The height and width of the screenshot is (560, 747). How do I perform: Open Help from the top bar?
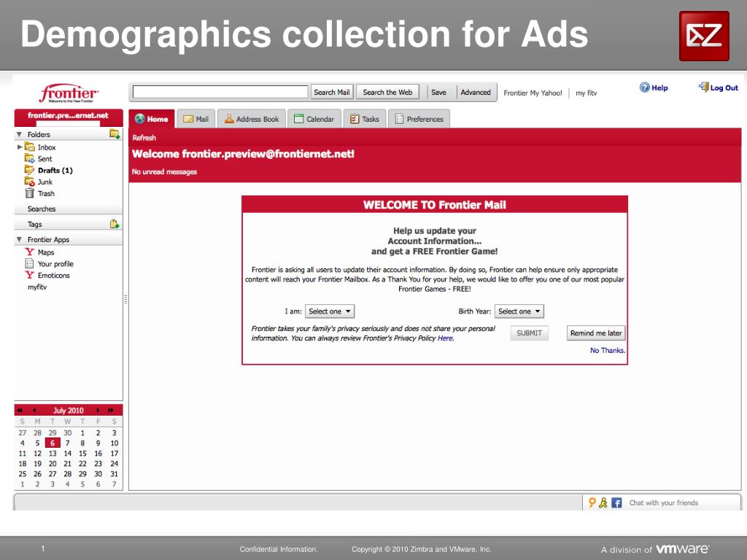pyautogui.click(x=654, y=87)
